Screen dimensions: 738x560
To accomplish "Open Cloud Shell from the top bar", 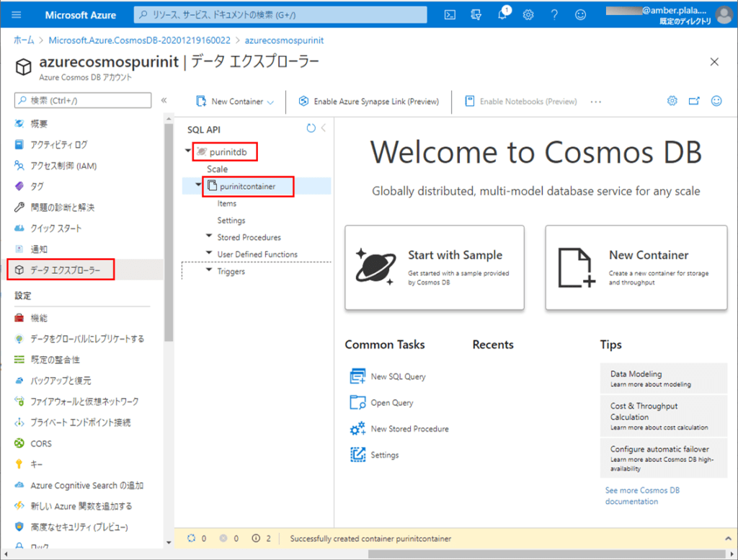I will pyautogui.click(x=450, y=14).
